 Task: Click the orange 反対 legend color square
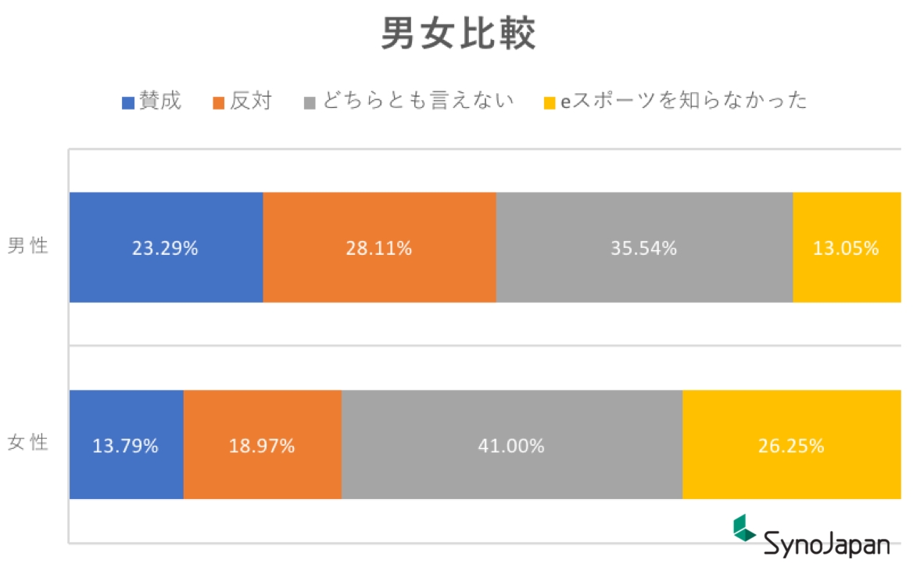pyautogui.click(x=219, y=102)
